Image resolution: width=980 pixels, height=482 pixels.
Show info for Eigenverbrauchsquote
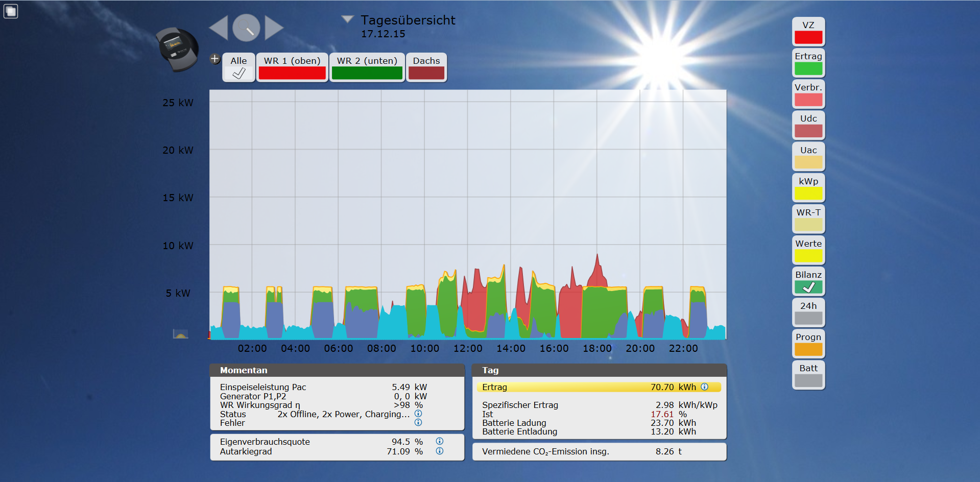tap(440, 441)
